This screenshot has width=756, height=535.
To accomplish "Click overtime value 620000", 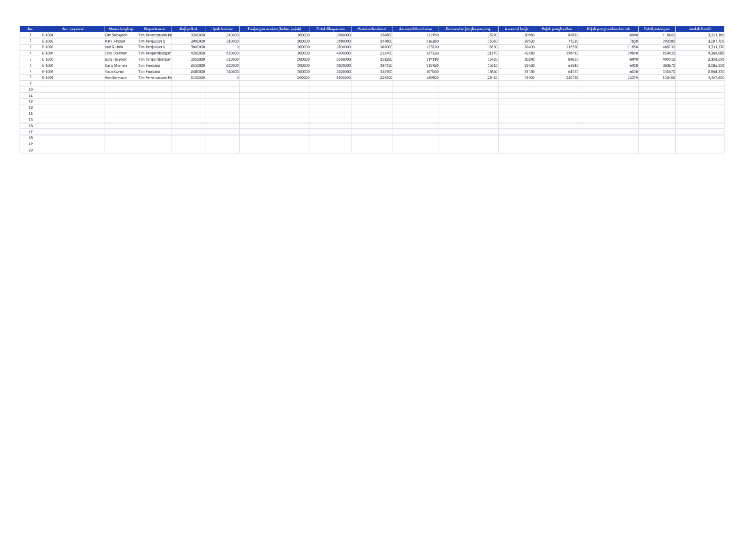I will tap(222, 66).
